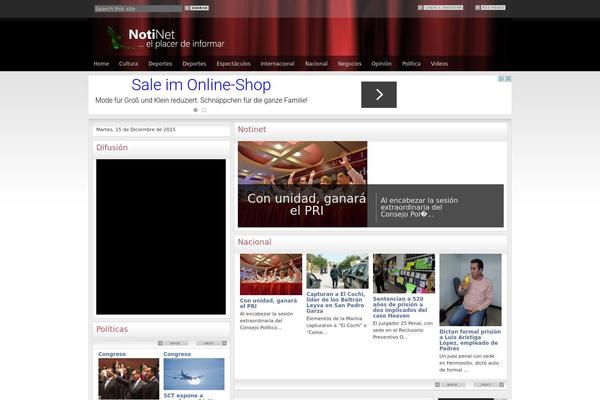
Task: Click the black Difusión video player
Action: (161, 237)
